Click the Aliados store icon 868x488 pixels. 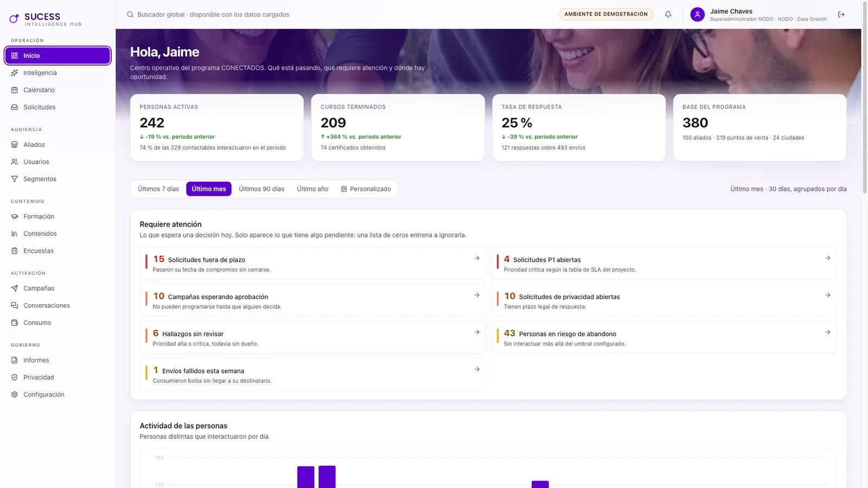tap(15, 145)
